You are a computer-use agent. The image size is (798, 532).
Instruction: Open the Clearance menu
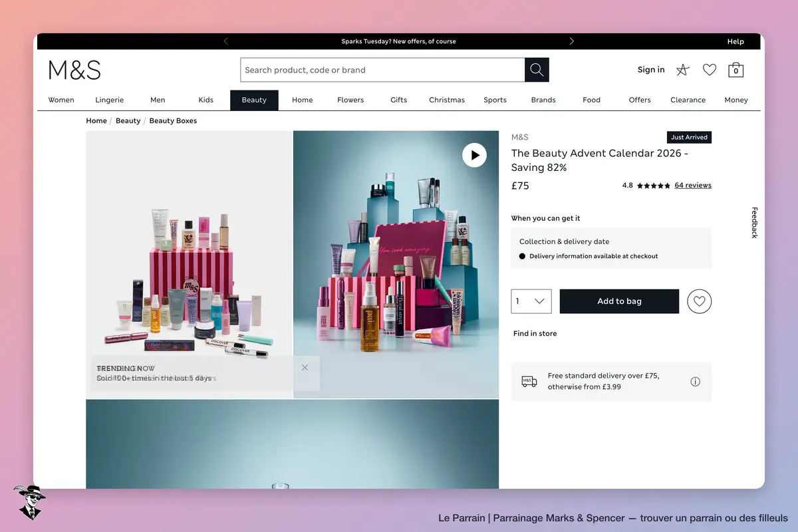tap(688, 100)
